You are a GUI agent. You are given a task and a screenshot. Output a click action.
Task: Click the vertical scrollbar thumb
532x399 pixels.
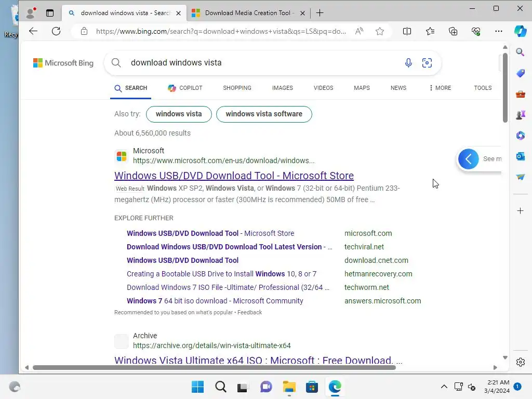(505, 87)
